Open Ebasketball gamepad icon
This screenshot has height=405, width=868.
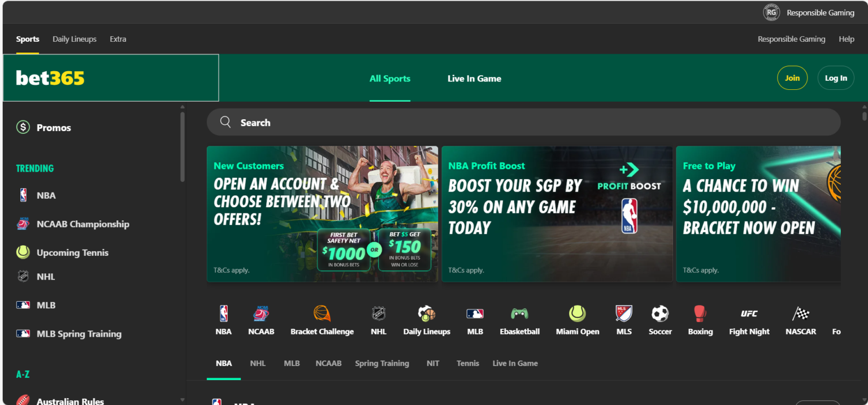pos(520,313)
